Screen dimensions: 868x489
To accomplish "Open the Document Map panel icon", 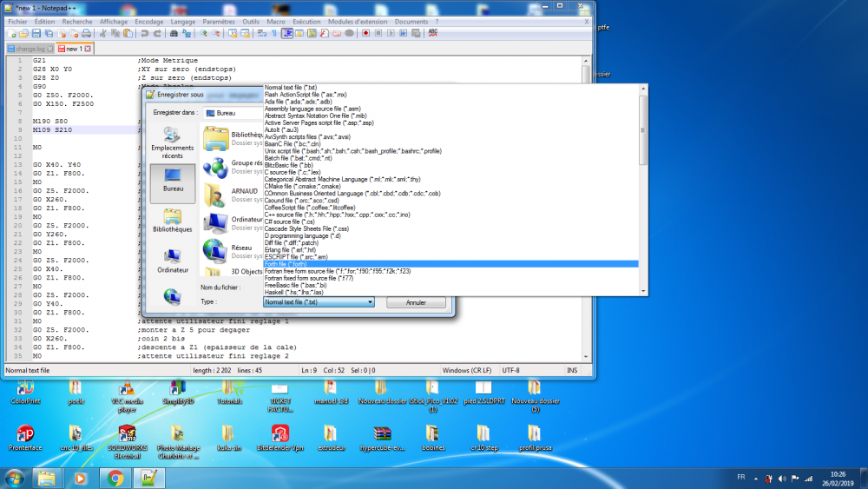I will [x=312, y=33].
